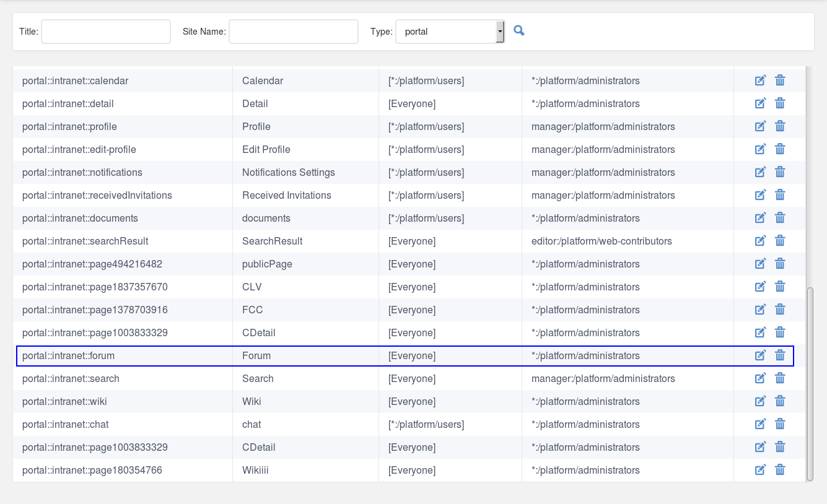This screenshot has height=504, width=827.
Task: Delete the portal::intranet::documents row
Action: pyautogui.click(x=780, y=218)
